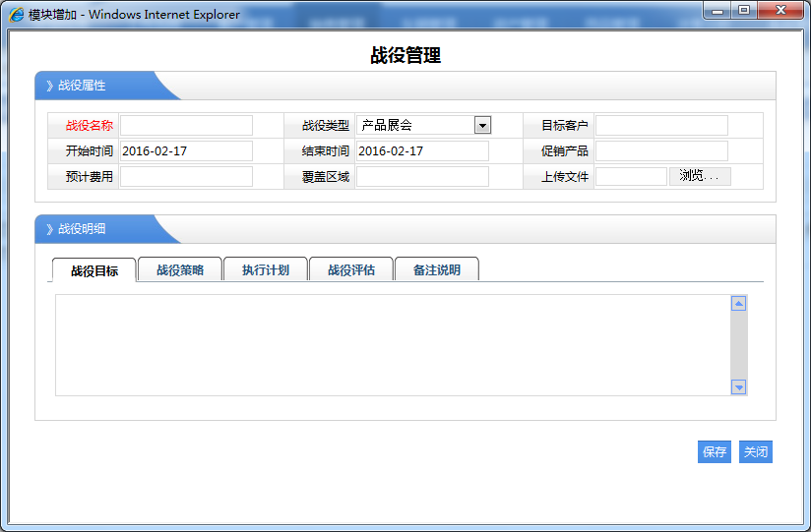Click the 战役名称 input field

click(x=186, y=125)
